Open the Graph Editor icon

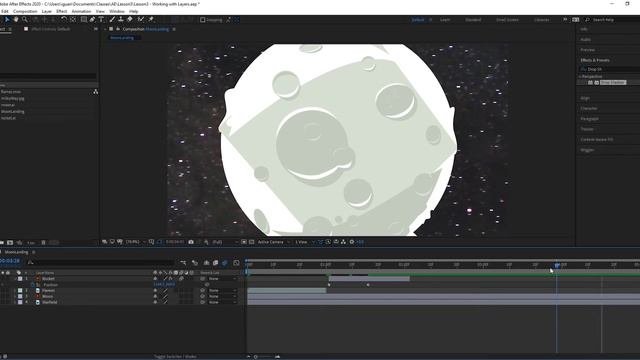point(236,263)
